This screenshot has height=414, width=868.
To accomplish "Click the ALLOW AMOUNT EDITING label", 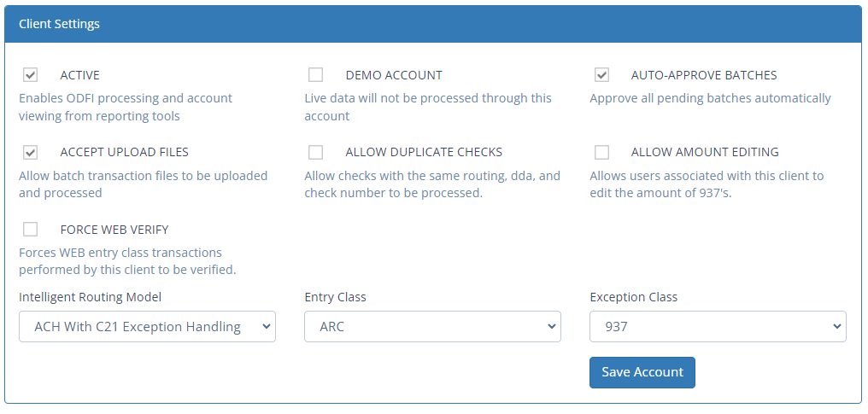I will pyautogui.click(x=705, y=153).
